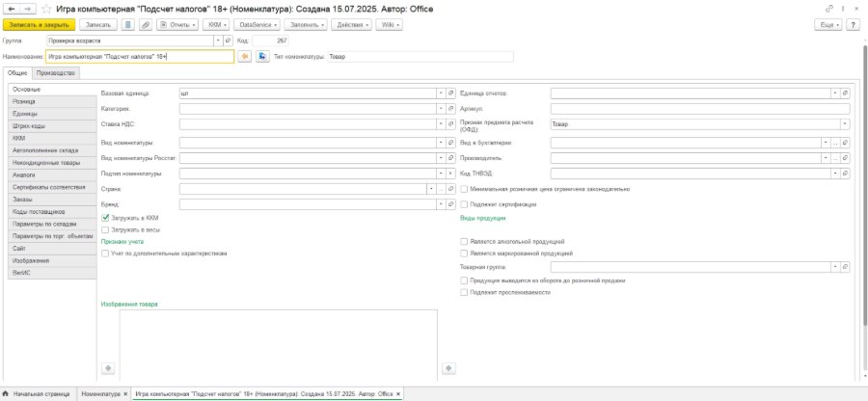
Task: Open attached files with the paperclip icon
Action: (x=146, y=25)
